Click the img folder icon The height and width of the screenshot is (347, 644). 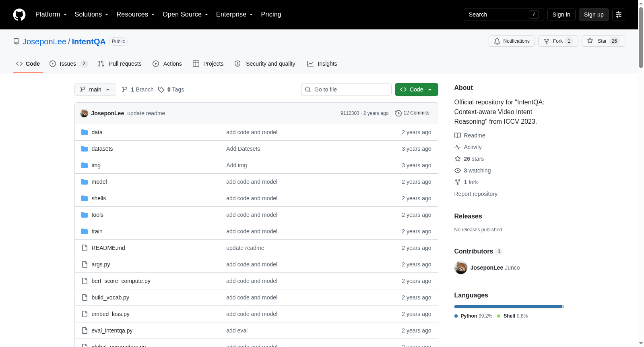coord(85,165)
